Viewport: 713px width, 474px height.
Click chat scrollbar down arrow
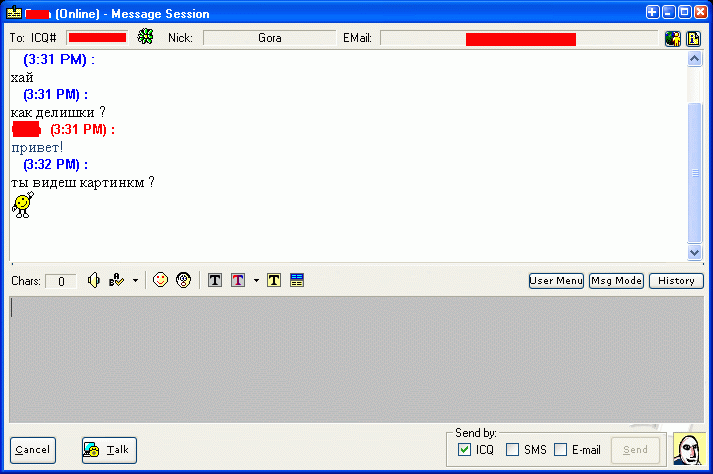click(694, 252)
